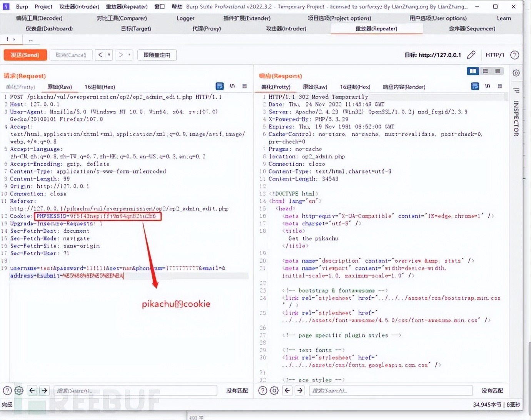Open the Repeater help question mark icon
Image resolution: width=531 pixels, height=420 pixels.
click(514, 55)
